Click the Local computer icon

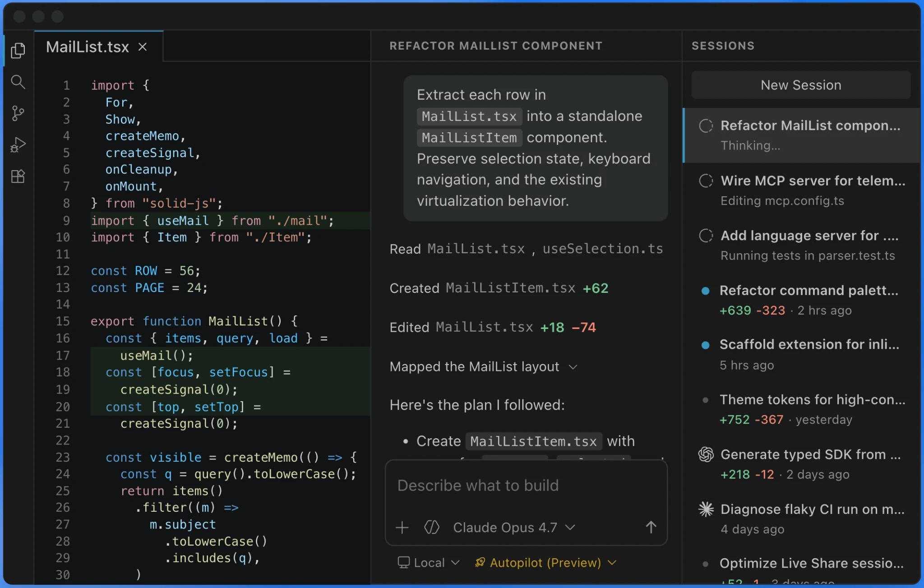[x=403, y=562]
